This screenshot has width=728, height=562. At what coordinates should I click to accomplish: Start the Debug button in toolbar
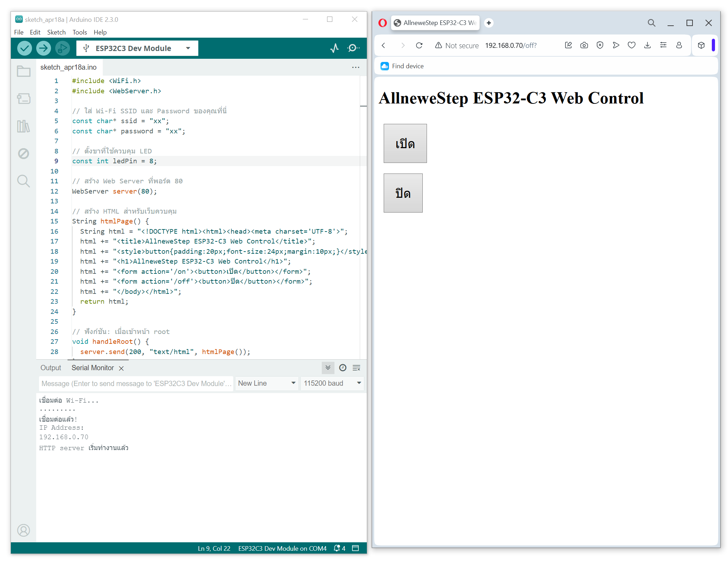click(x=63, y=48)
